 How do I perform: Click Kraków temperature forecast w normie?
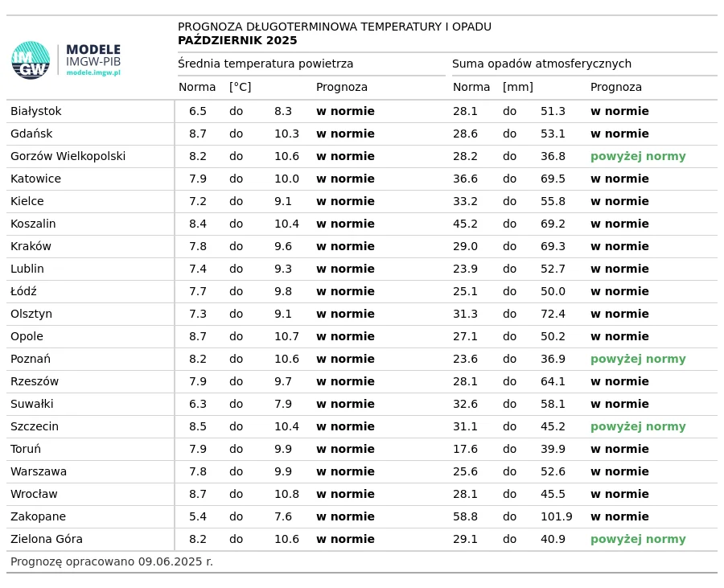click(x=345, y=246)
